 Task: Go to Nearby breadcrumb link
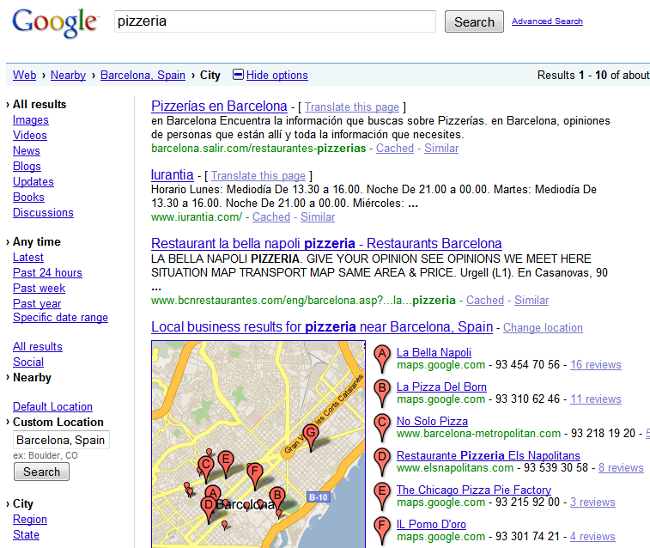click(68, 75)
